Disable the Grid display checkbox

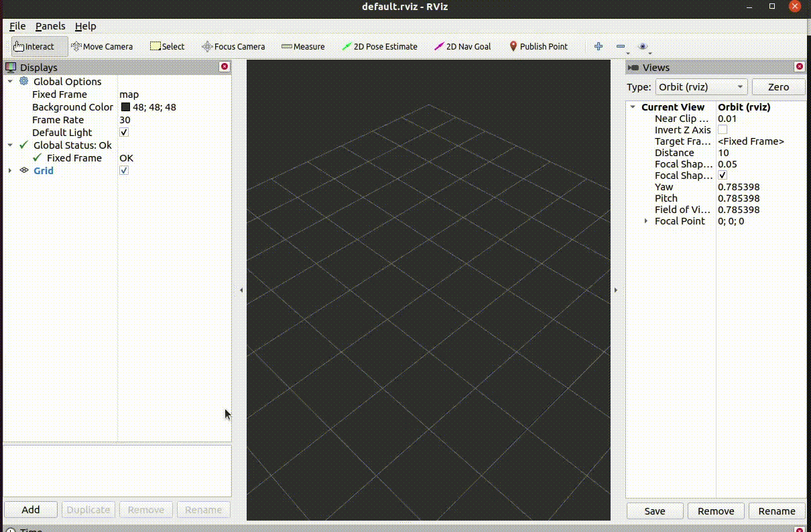pyautogui.click(x=124, y=170)
